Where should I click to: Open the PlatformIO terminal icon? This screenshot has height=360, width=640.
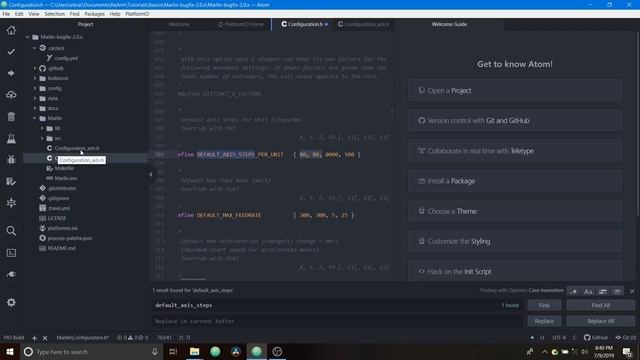pos(11,253)
